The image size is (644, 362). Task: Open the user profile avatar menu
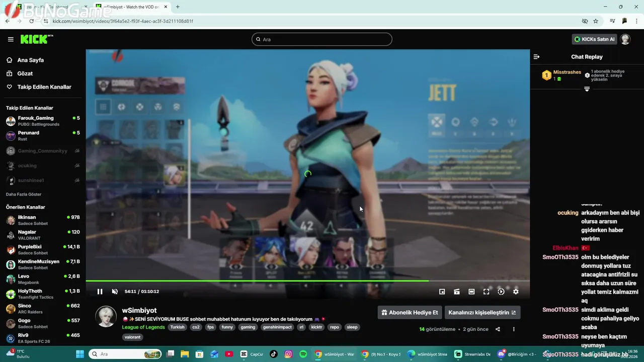(625, 39)
